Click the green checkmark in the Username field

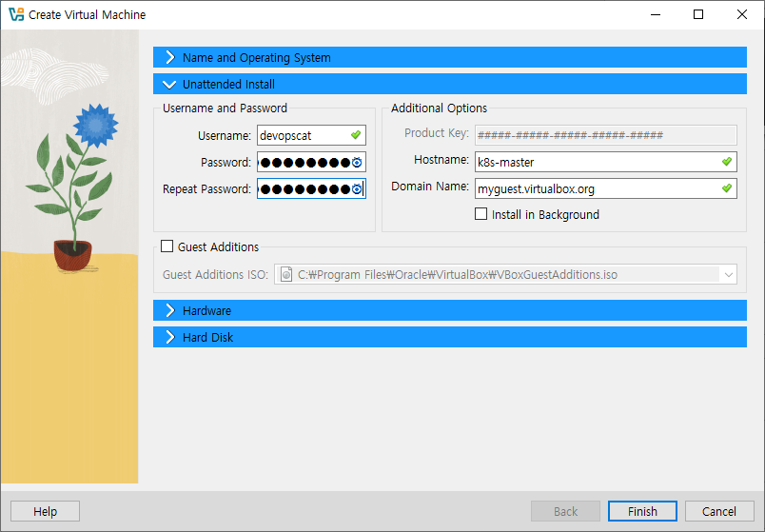[x=356, y=135]
